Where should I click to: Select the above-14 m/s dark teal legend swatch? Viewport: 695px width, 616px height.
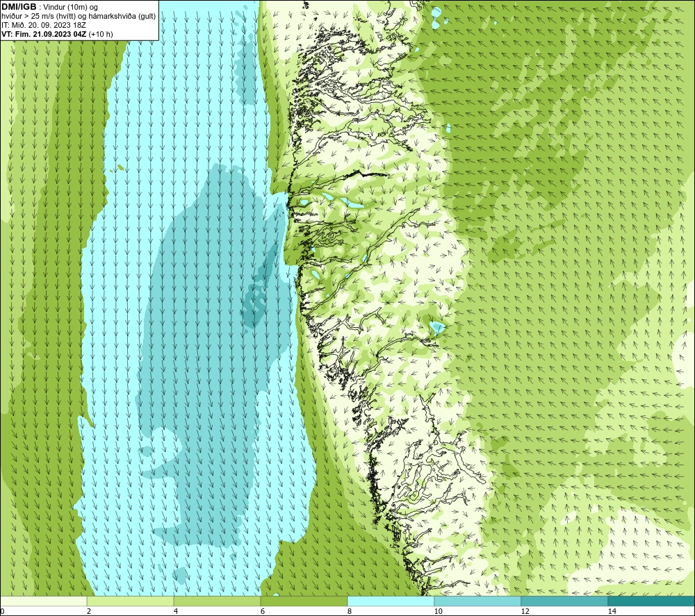coord(651,601)
